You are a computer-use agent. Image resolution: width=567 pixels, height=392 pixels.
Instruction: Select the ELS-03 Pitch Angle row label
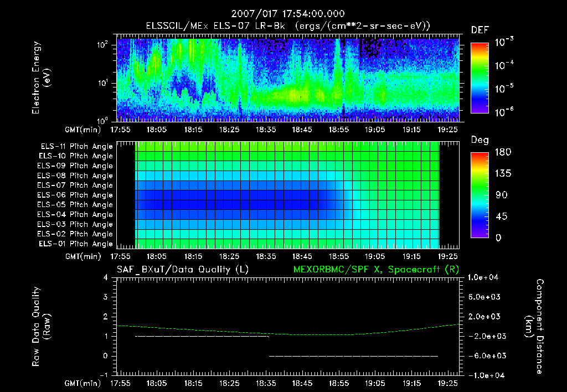point(75,225)
